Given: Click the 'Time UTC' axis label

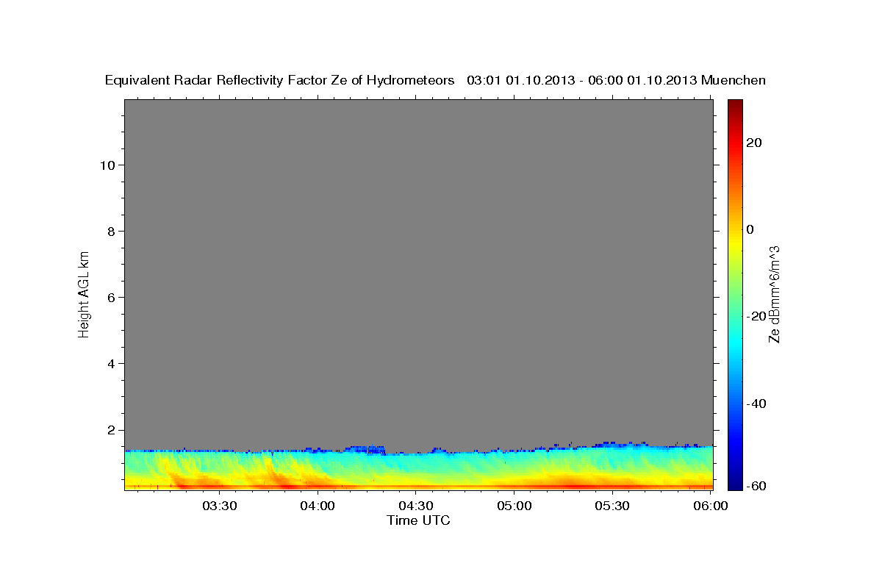Looking at the screenshot, I should 418,520.
